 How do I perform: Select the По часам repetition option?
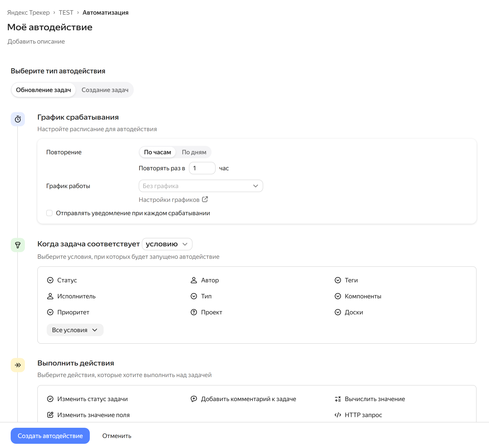(x=157, y=152)
